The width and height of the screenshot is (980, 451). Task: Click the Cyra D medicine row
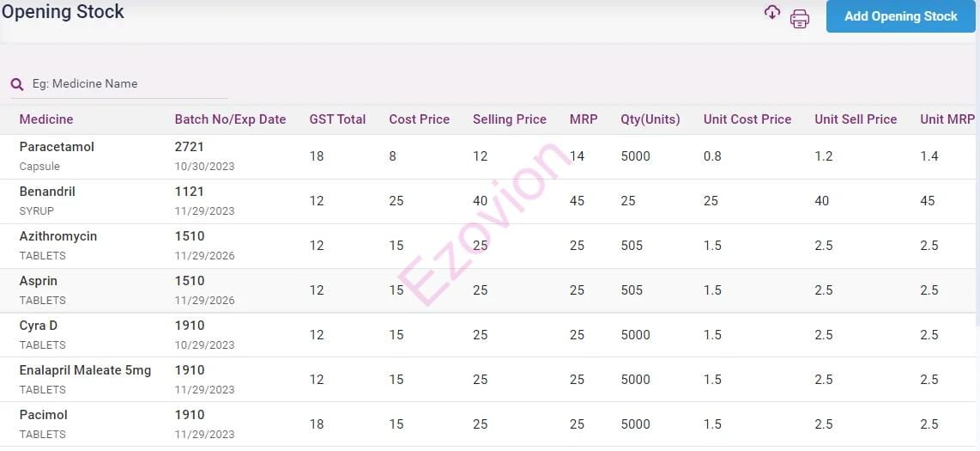[x=39, y=326]
